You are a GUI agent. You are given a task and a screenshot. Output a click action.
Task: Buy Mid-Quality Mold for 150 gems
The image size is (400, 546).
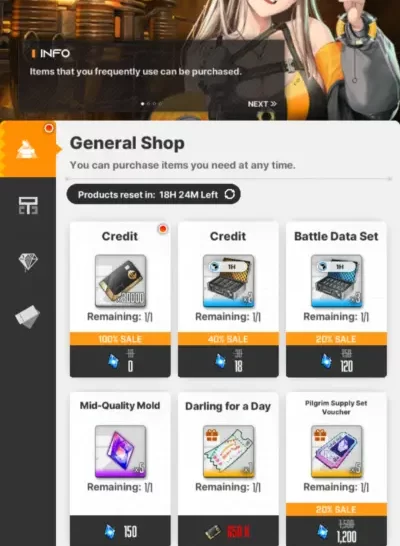[x=120, y=531]
